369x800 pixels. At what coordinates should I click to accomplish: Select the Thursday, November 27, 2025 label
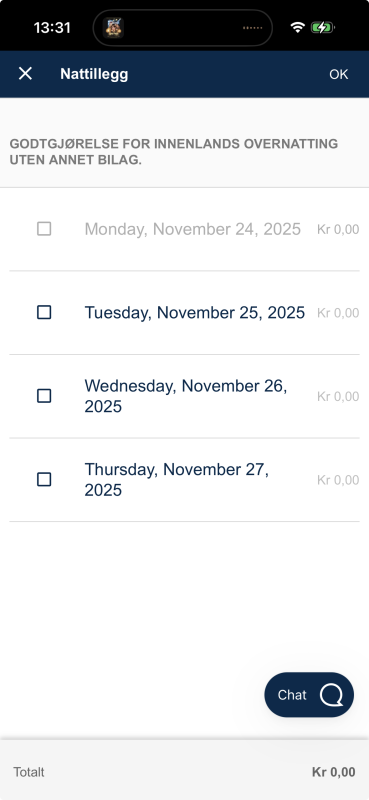click(177, 480)
